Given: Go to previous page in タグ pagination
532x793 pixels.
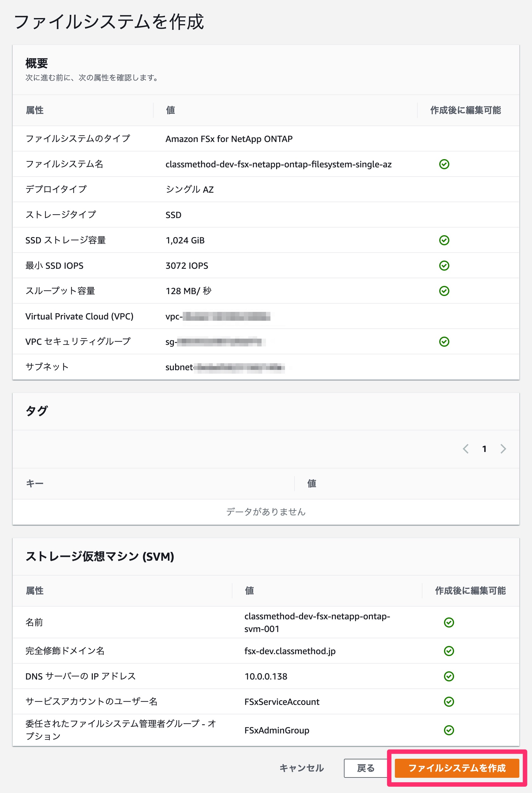Looking at the screenshot, I should point(466,448).
